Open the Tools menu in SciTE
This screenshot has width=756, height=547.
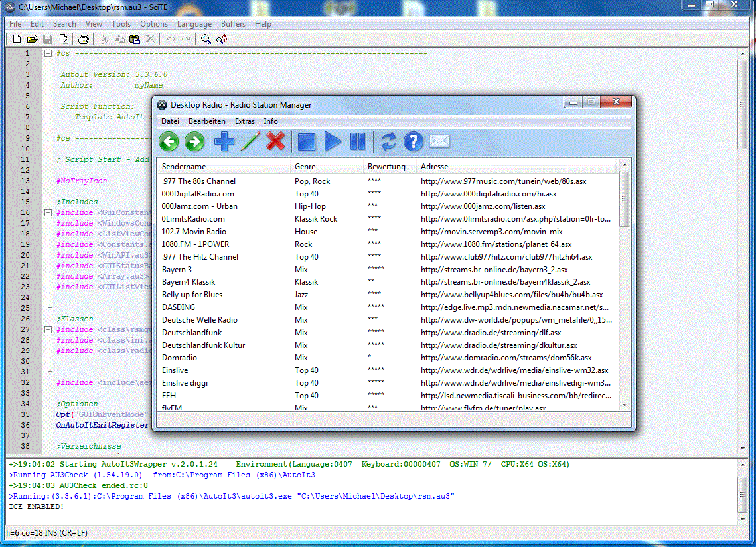pos(121,24)
